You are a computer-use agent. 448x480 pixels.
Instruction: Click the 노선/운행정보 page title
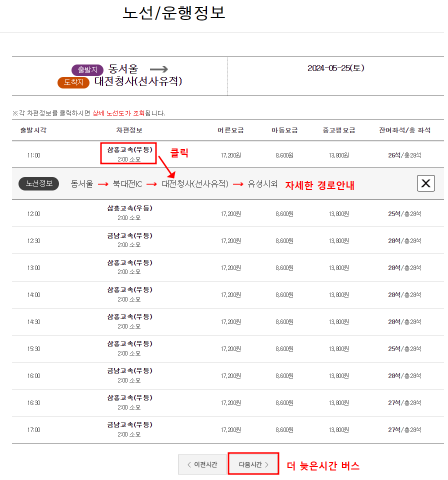pyautogui.click(x=174, y=14)
